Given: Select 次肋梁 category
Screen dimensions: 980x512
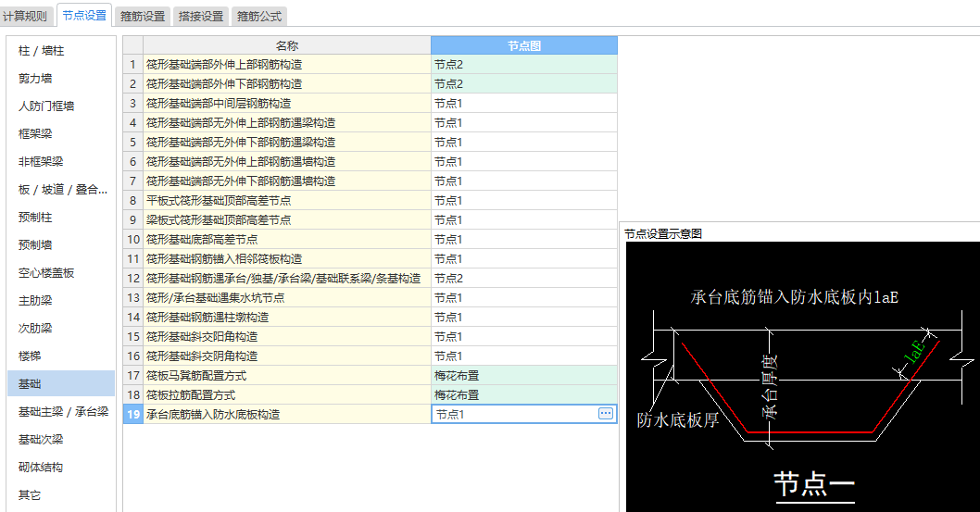Looking at the screenshot, I should 60,329.
